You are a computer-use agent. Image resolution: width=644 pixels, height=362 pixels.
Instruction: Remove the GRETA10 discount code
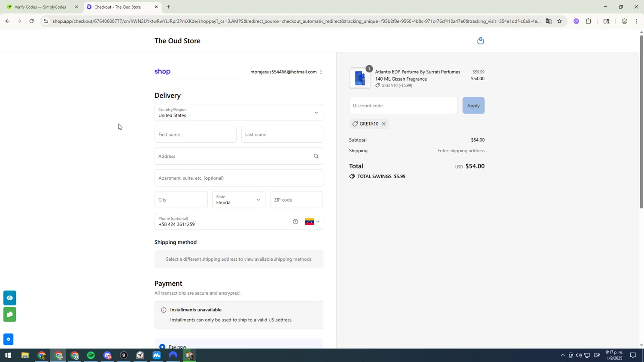tap(383, 124)
